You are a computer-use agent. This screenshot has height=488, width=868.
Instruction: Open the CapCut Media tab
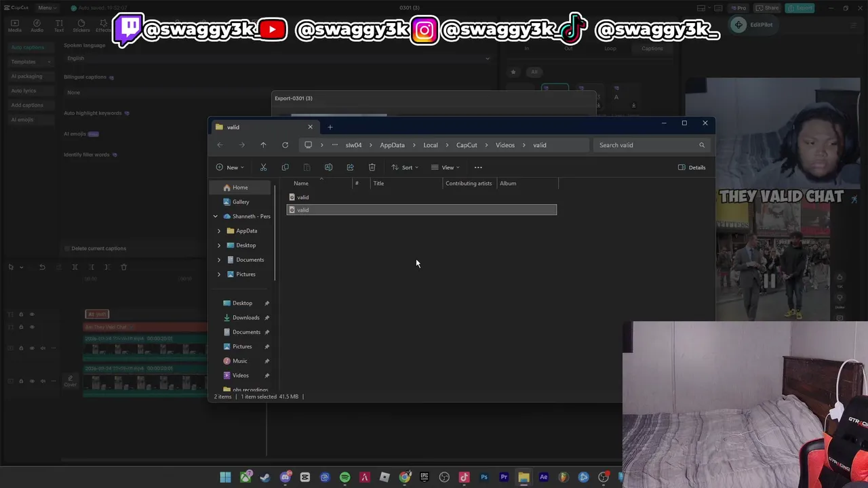click(14, 26)
